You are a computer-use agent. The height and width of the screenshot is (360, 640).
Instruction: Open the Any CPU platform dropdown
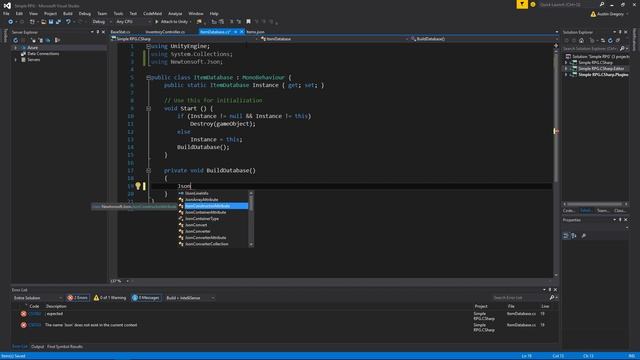coord(133,22)
